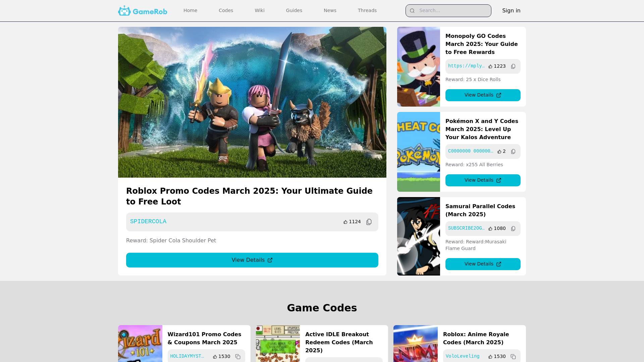Go to Threads in navigation
Viewport: 644px width, 362px height.
(x=367, y=10)
